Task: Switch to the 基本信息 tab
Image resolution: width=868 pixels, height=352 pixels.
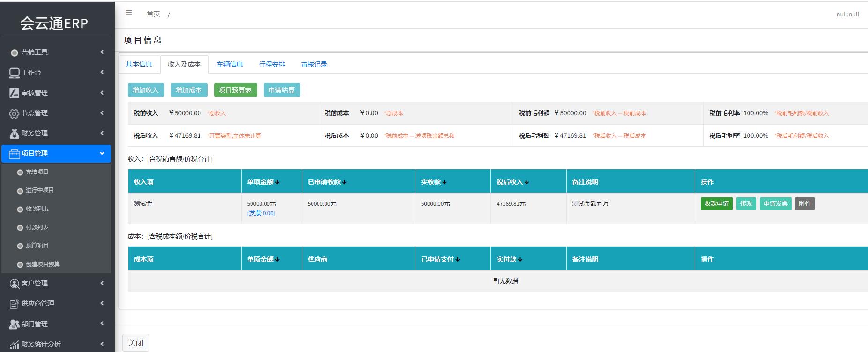Action: click(139, 64)
